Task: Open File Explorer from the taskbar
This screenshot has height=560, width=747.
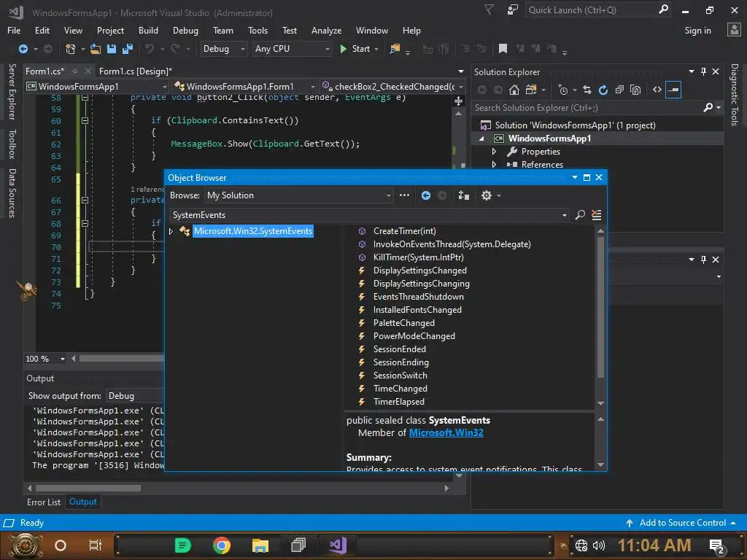Action: pos(260,545)
